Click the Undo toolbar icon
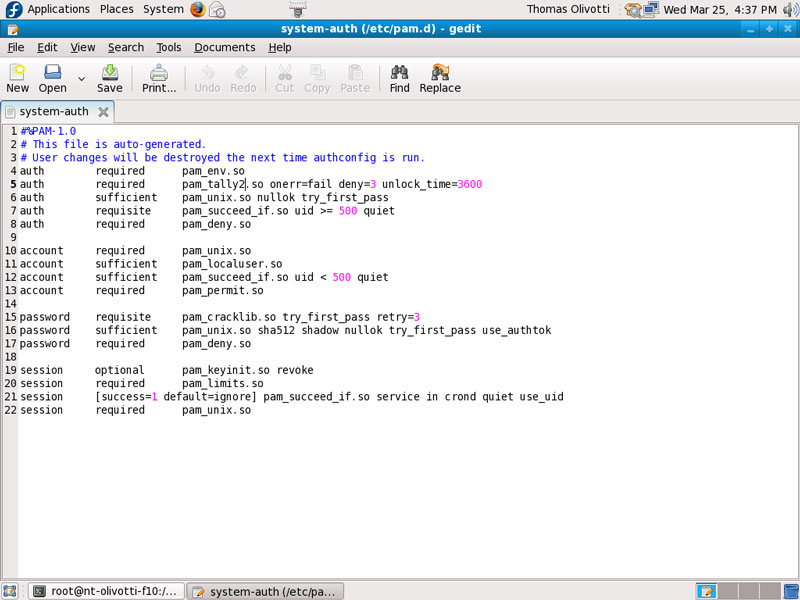800x600 pixels. (x=207, y=79)
